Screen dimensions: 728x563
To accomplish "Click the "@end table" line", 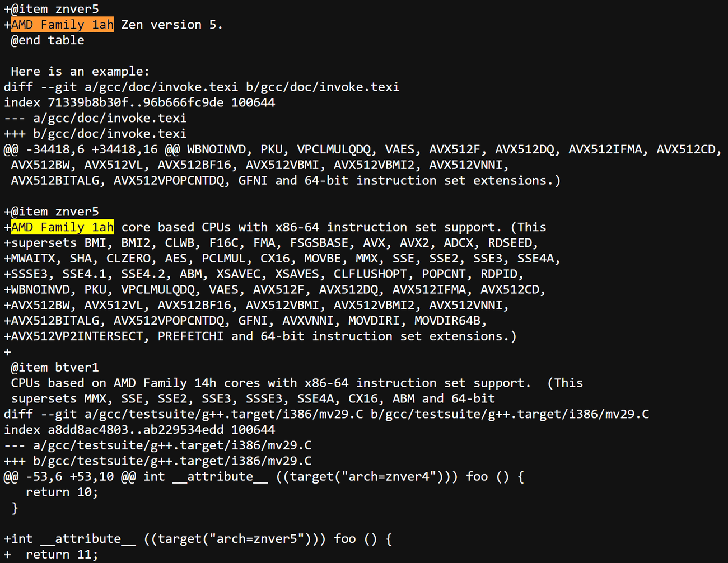I will 48,40.
